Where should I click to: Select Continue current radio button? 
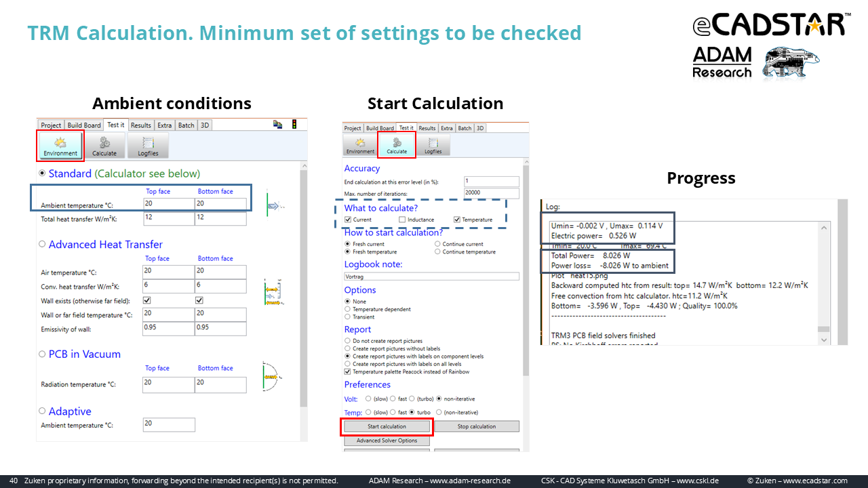(437, 244)
